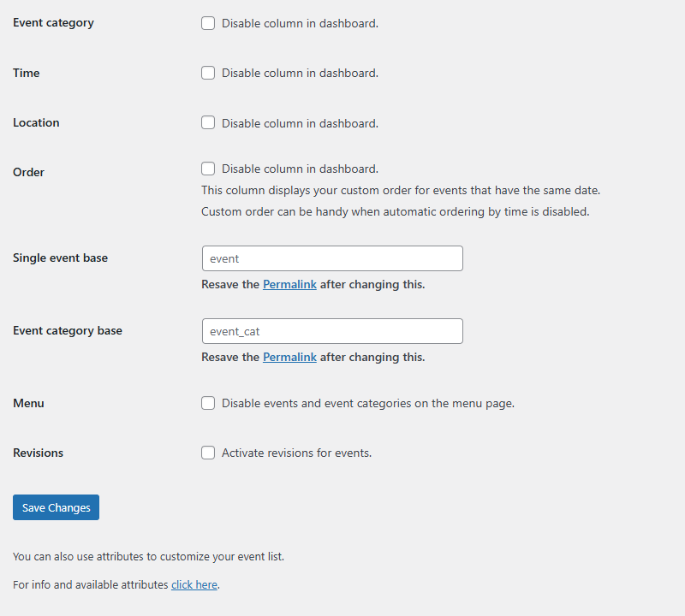Click the 'Event category' setting label
The height and width of the screenshot is (616, 685).
[x=53, y=22]
